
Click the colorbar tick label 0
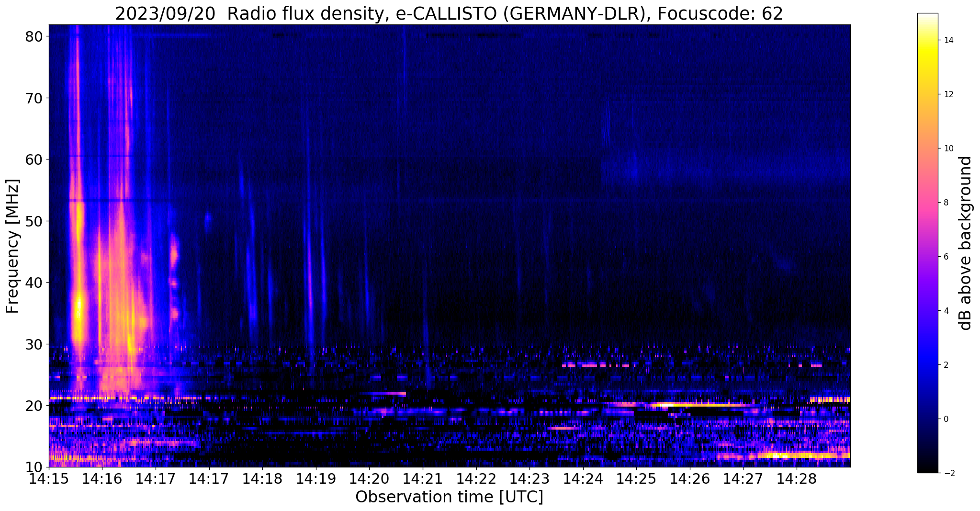click(x=945, y=419)
